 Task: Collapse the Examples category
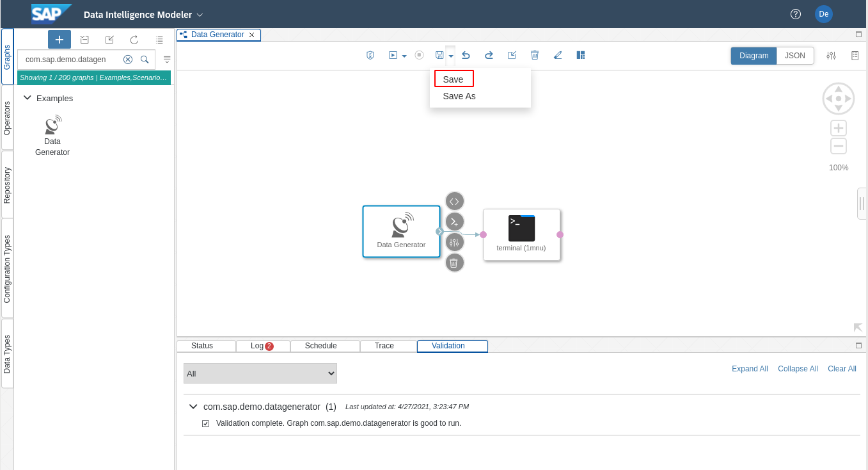click(x=28, y=98)
